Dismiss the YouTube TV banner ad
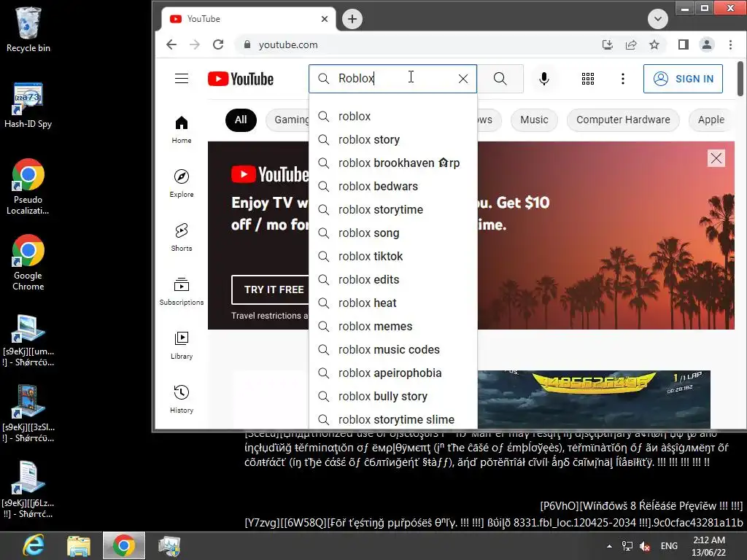The width and height of the screenshot is (747, 560). point(716,158)
